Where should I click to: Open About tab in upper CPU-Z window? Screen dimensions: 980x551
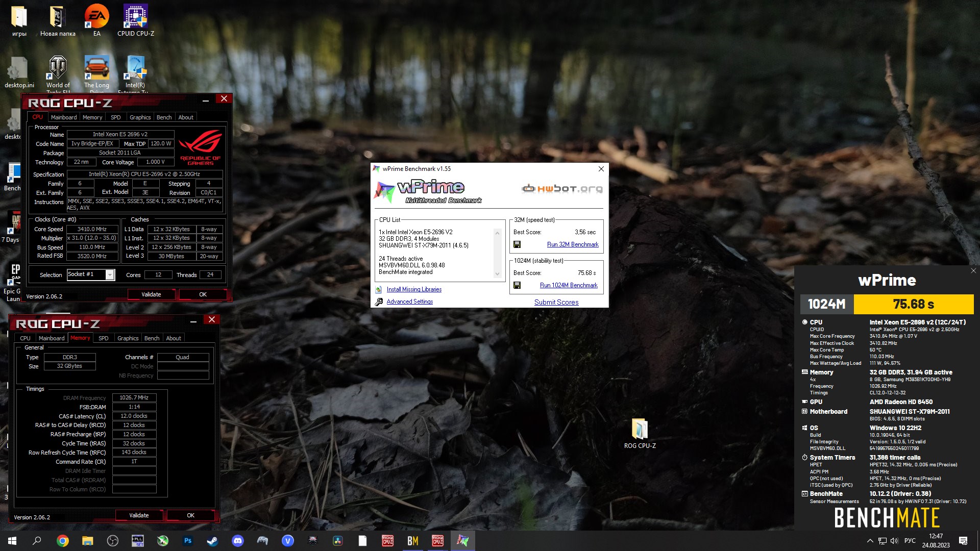pos(186,117)
